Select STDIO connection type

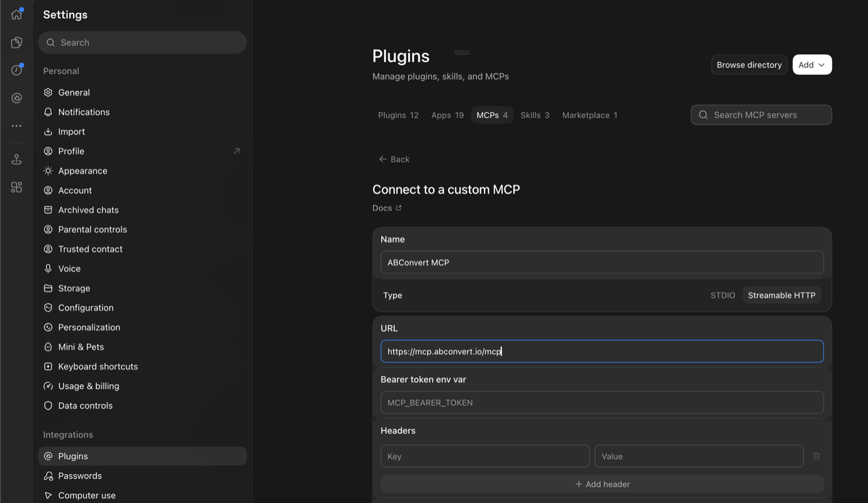pyautogui.click(x=723, y=295)
